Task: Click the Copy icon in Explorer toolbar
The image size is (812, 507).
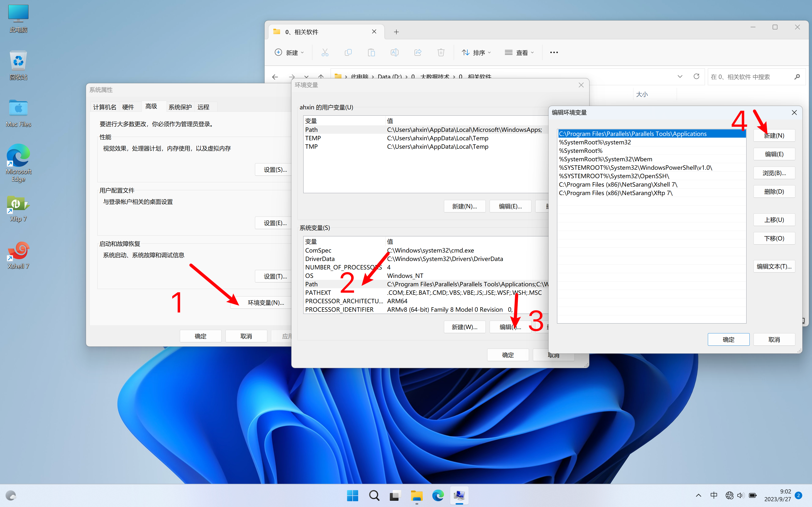Action: [x=348, y=52]
